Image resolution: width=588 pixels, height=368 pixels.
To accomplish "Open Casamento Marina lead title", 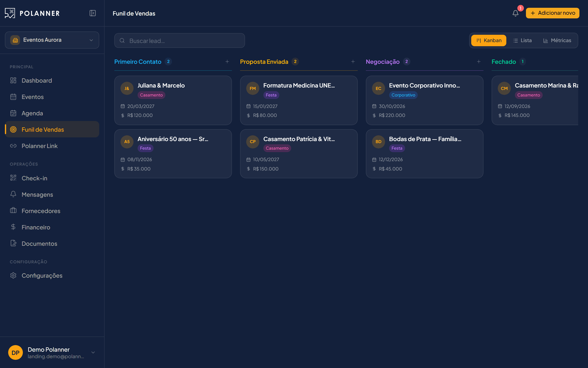I will click(x=546, y=85).
